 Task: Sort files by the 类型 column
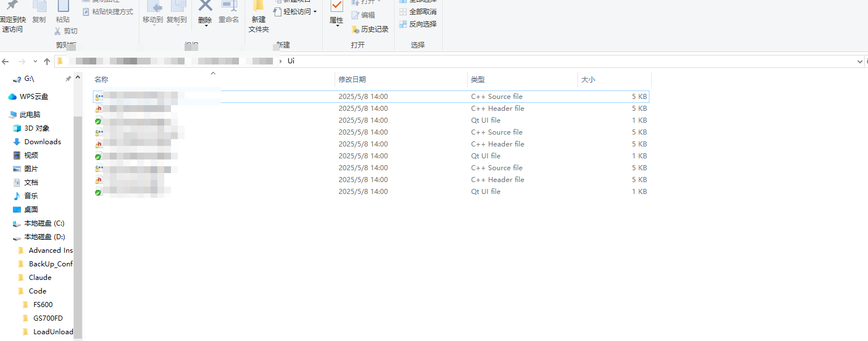478,80
